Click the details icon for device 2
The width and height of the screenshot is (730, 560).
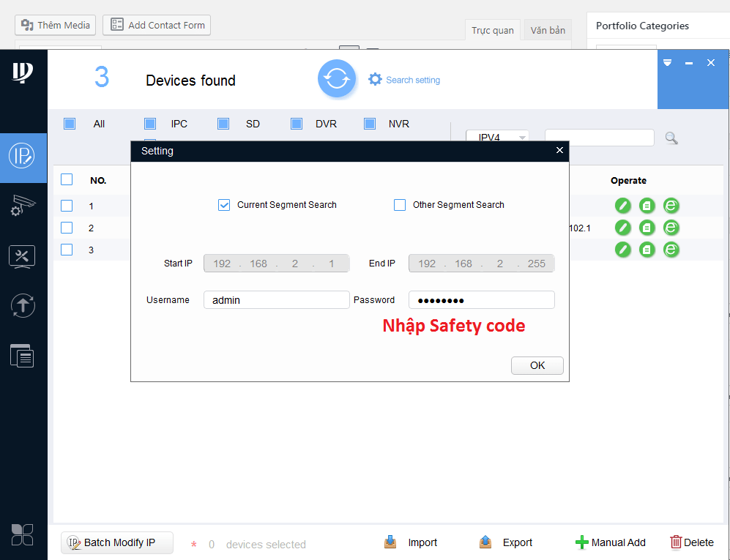click(647, 228)
